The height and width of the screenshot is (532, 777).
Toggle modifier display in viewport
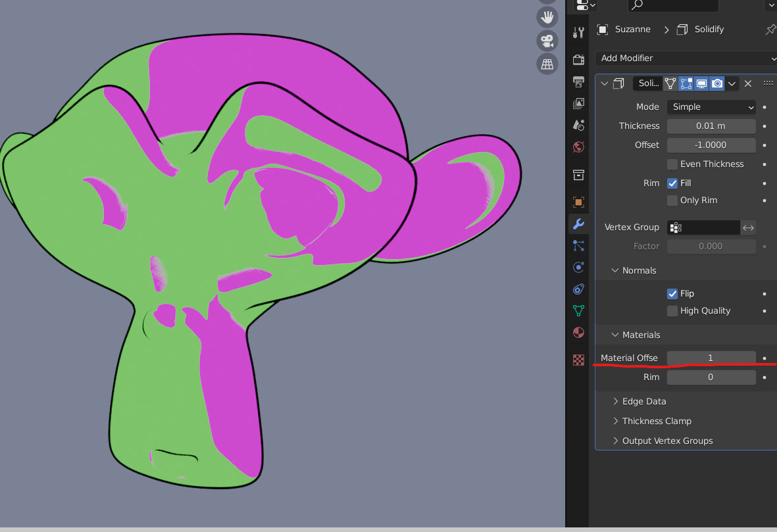(x=702, y=84)
